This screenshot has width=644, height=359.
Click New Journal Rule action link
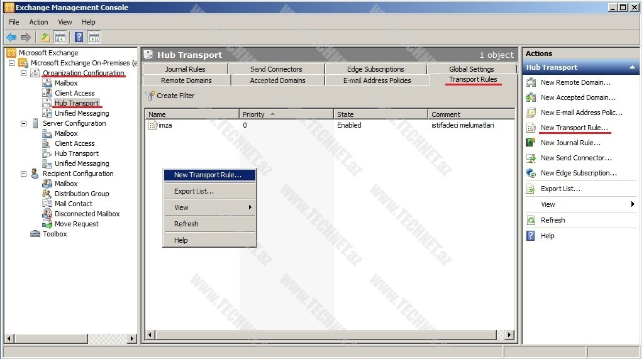(570, 143)
